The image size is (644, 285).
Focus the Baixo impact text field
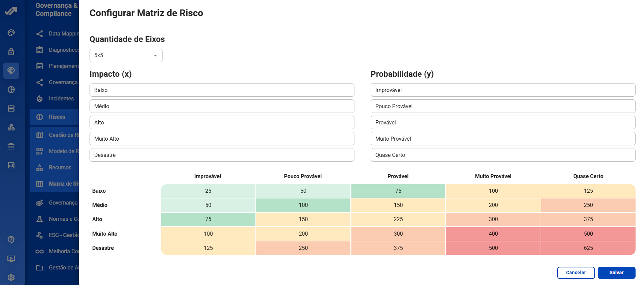point(222,90)
